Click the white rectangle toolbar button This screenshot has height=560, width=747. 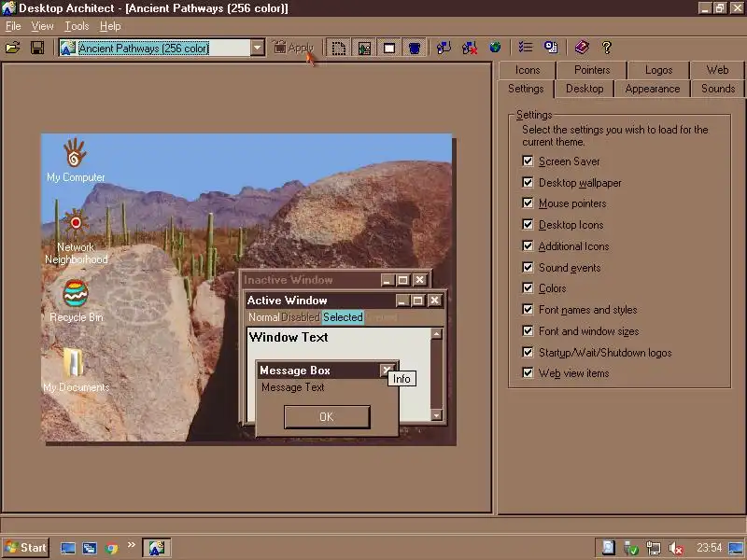point(389,49)
